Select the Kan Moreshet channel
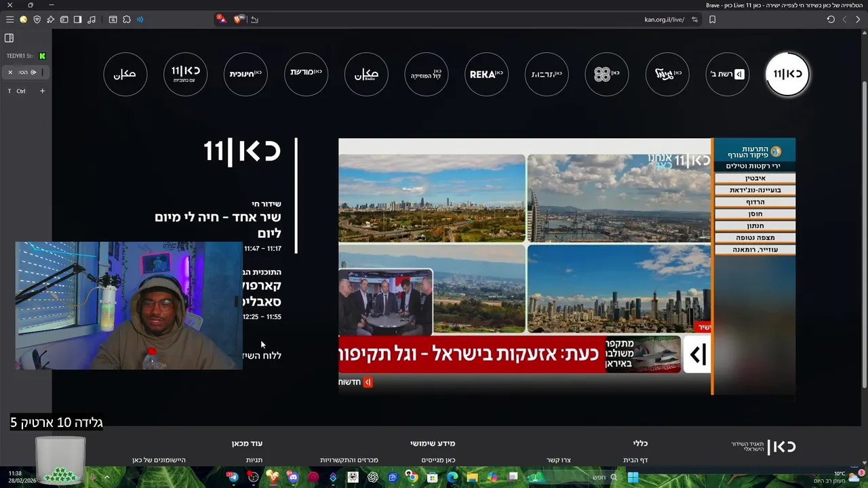 coord(306,74)
